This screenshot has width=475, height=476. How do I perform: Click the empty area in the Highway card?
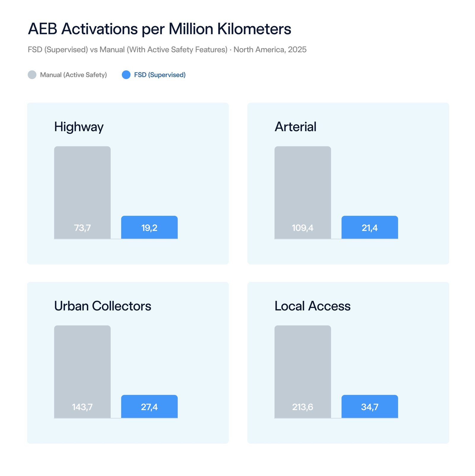[202, 178]
